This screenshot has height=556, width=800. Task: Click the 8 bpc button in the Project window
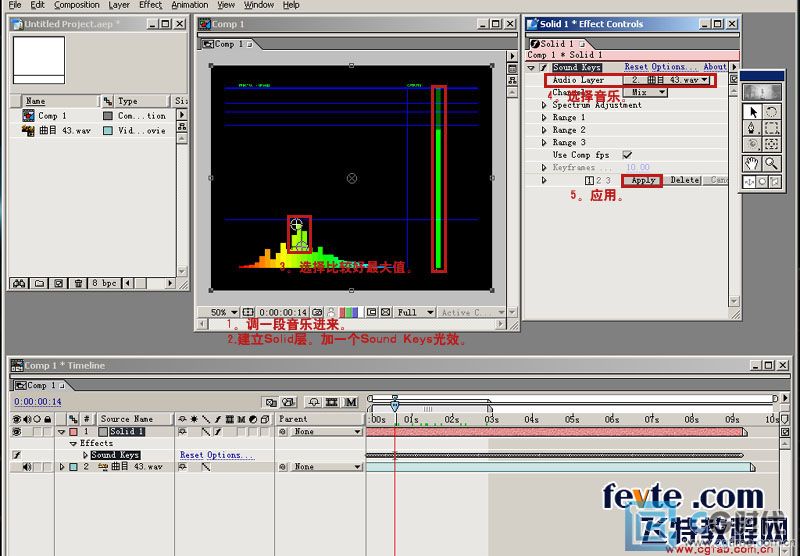click(104, 283)
